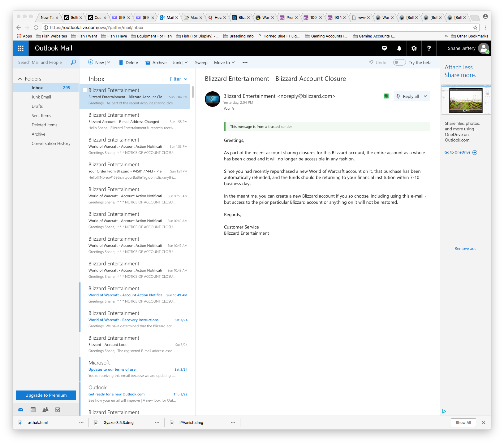Switch to Mail view icon

[x=21, y=410]
